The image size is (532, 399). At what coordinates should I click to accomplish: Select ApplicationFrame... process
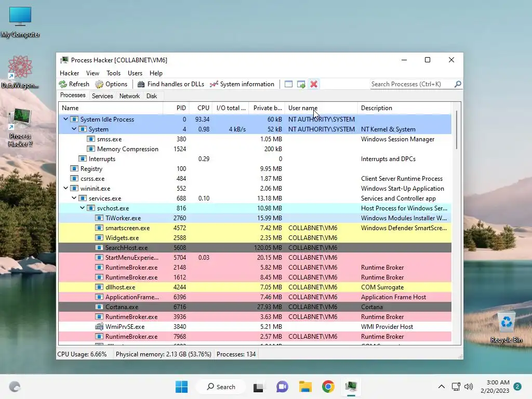255,297
